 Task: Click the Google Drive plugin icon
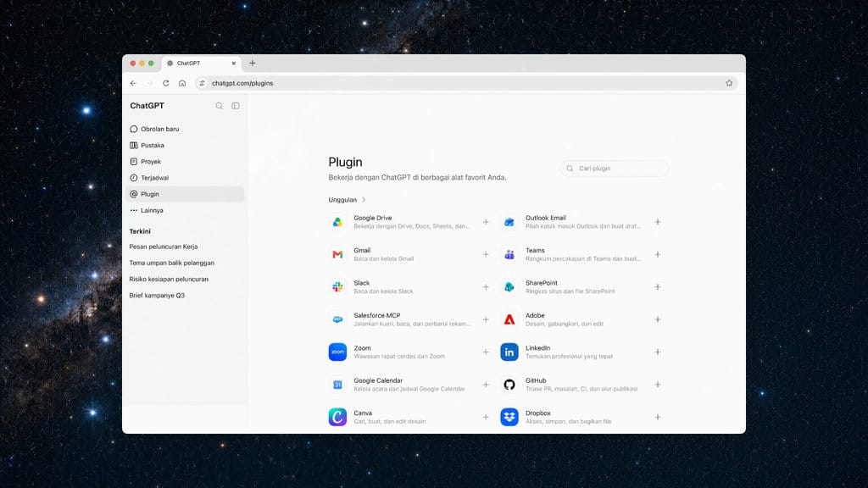point(337,222)
